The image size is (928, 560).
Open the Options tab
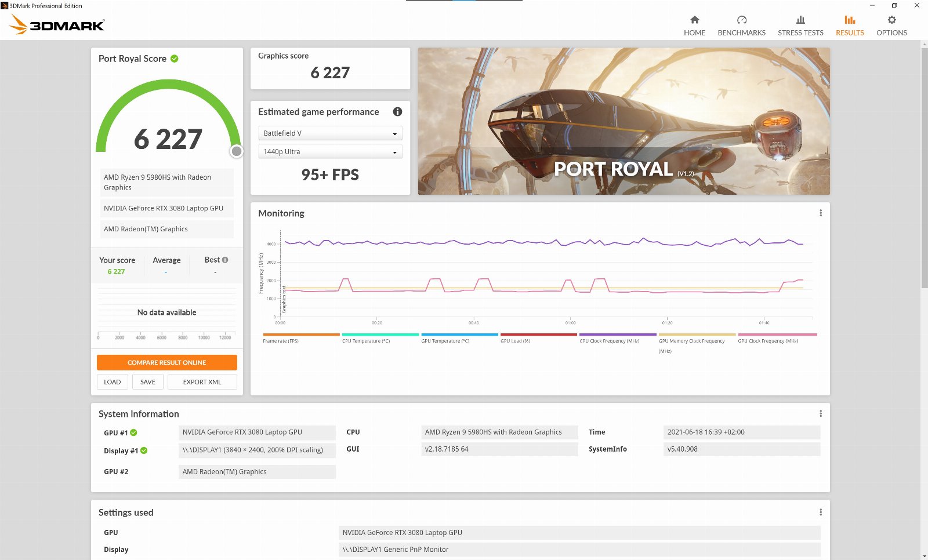point(891,26)
